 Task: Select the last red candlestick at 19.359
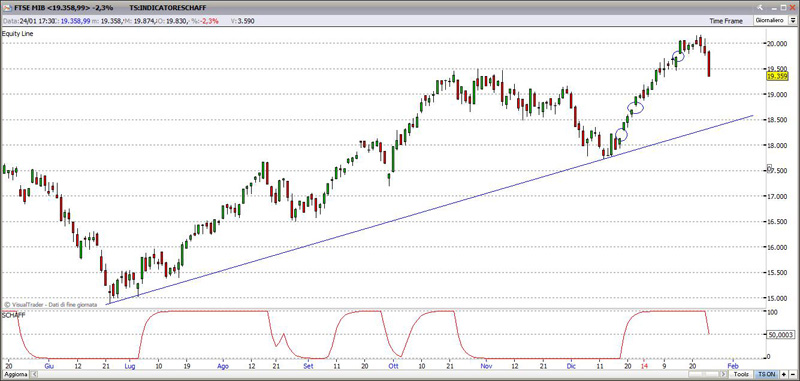[709, 64]
